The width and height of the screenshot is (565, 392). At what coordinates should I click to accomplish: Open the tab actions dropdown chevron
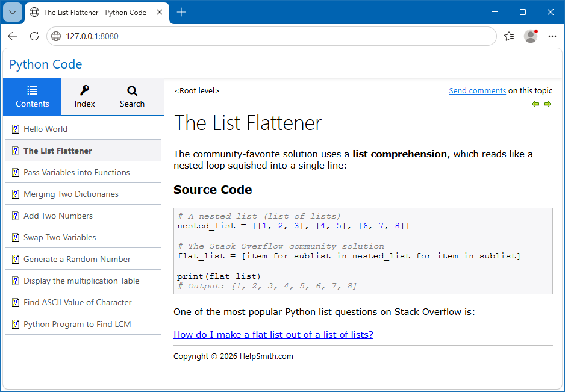pyautogui.click(x=13, y=12)
